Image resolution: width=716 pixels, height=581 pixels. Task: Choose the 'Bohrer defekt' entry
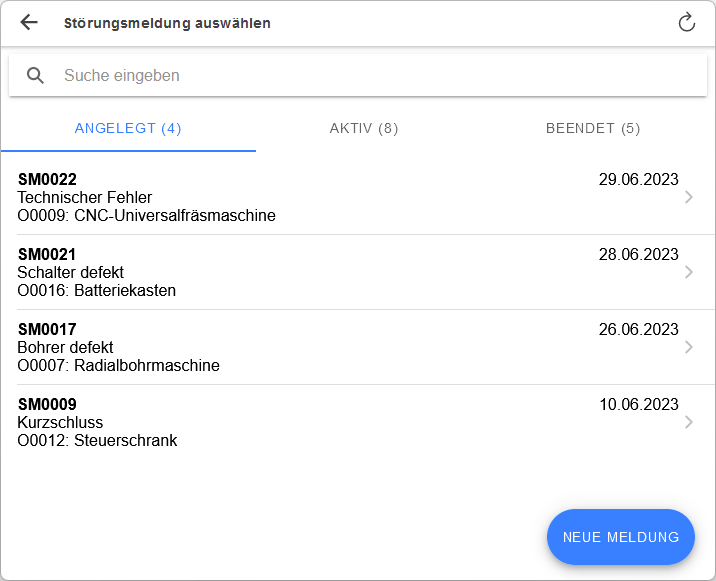[x=65, y=347]
